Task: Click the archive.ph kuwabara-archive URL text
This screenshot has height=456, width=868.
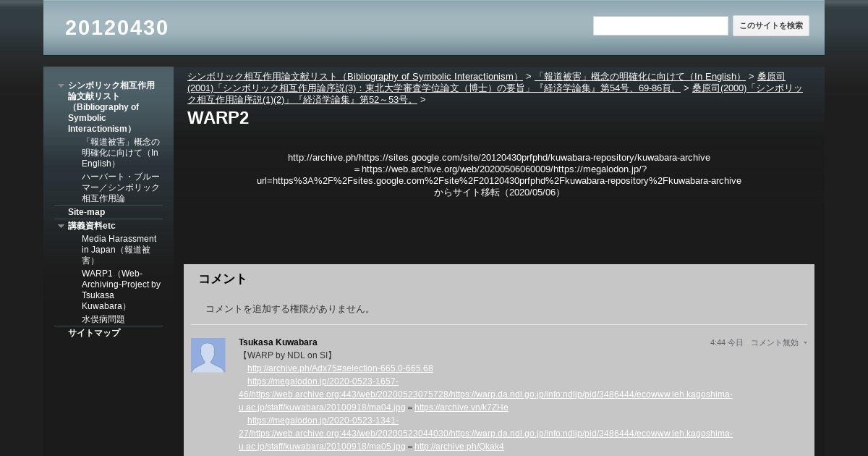Action: coord(499,157)
